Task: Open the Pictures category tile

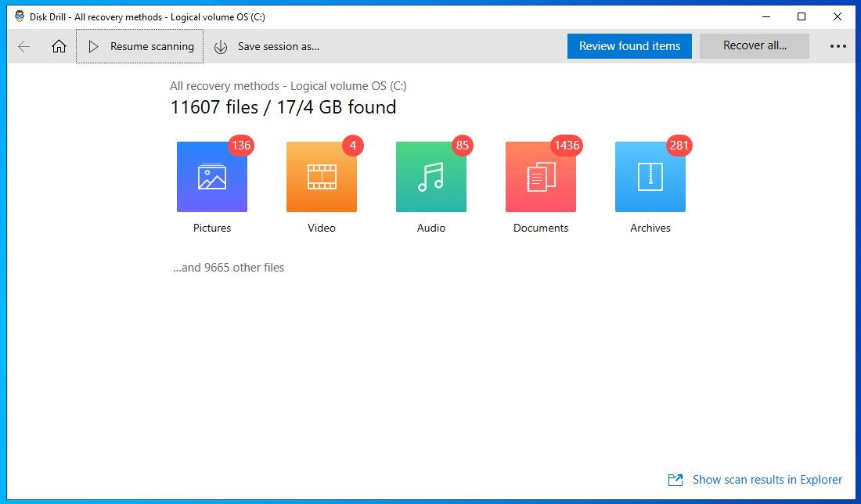Action: click(212, 177)
